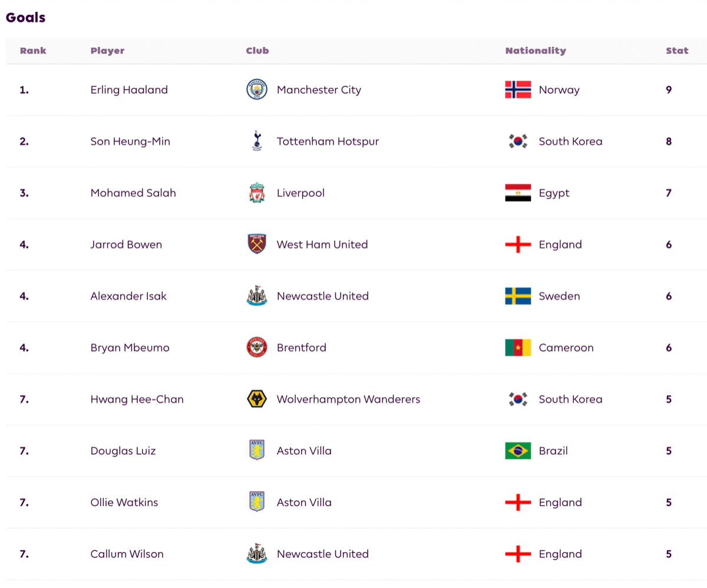Open Bryan Mbeumo's player link
Image resolution: width=707 pixels, height=588 pixels.
(130, 348)
